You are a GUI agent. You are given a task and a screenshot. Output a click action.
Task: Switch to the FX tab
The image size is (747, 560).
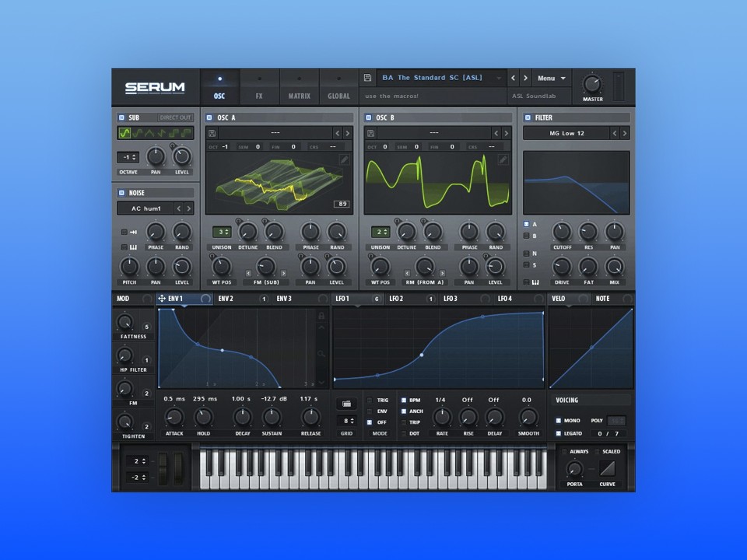259,88
